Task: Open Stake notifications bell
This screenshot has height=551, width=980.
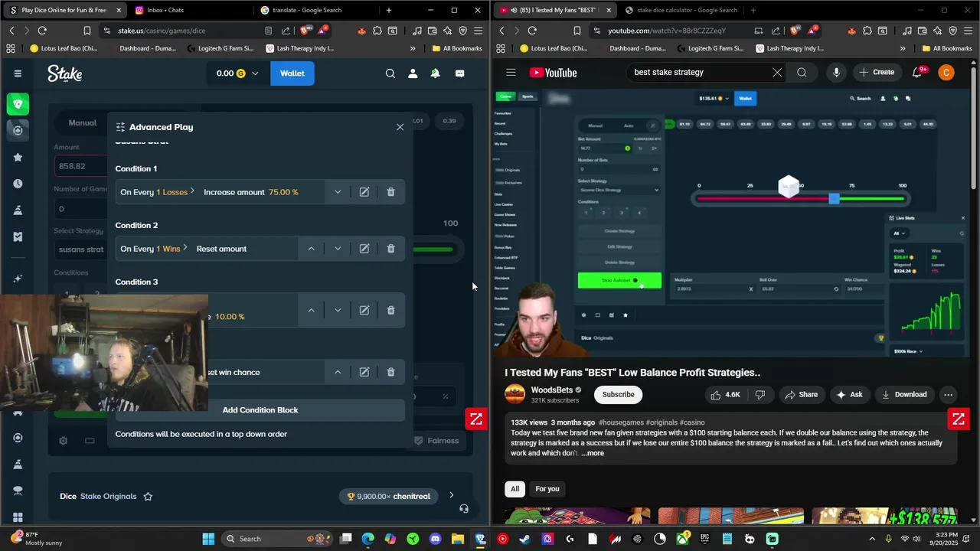Action: point(435,73)
